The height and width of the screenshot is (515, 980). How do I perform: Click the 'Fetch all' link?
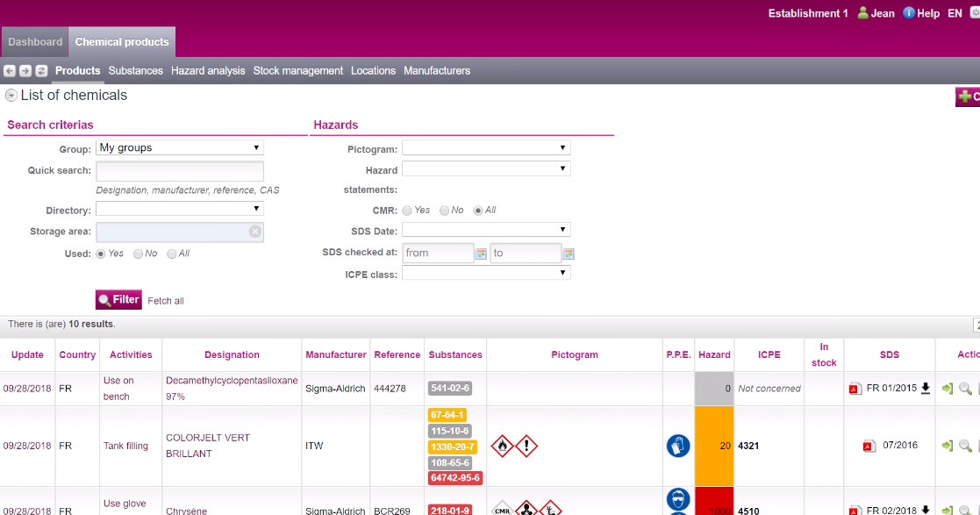pyautogui.click(x=166, y=301)
